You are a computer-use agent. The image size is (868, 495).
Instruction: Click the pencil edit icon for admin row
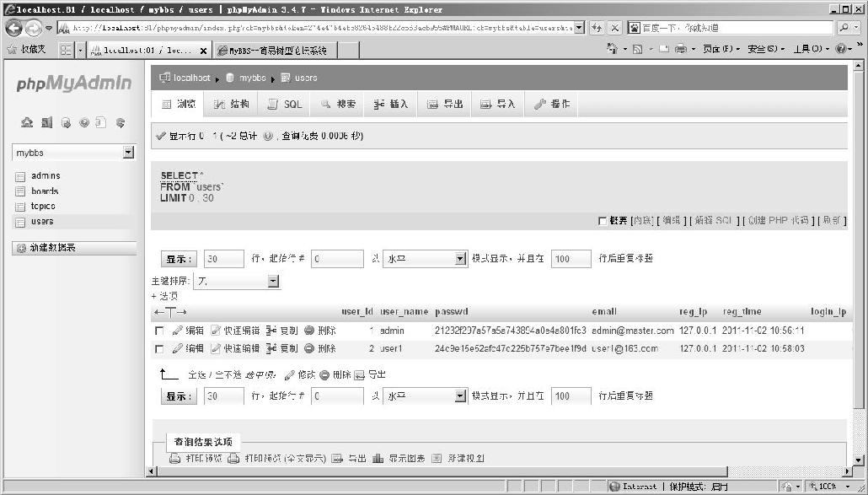click(177, 331)
